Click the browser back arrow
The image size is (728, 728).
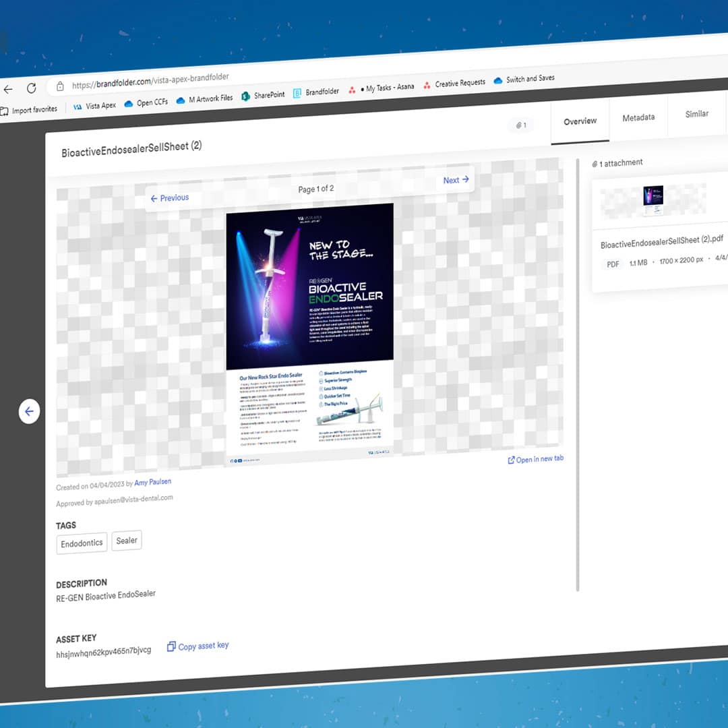[x=7, y=89]
